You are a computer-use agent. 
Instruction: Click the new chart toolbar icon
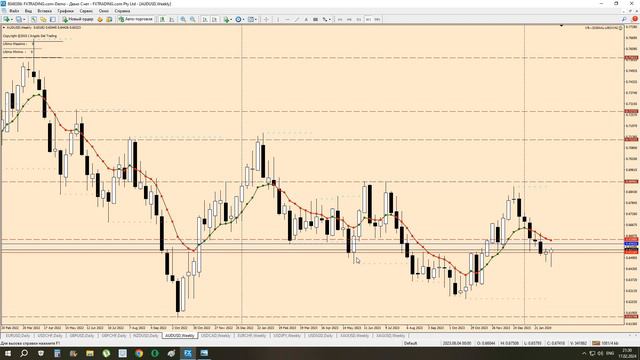6,19
